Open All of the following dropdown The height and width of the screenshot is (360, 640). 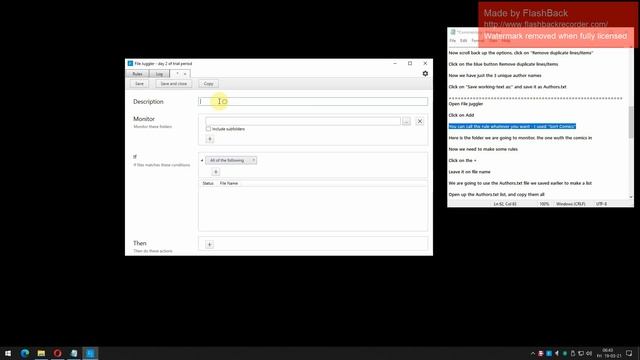point(231,160)
